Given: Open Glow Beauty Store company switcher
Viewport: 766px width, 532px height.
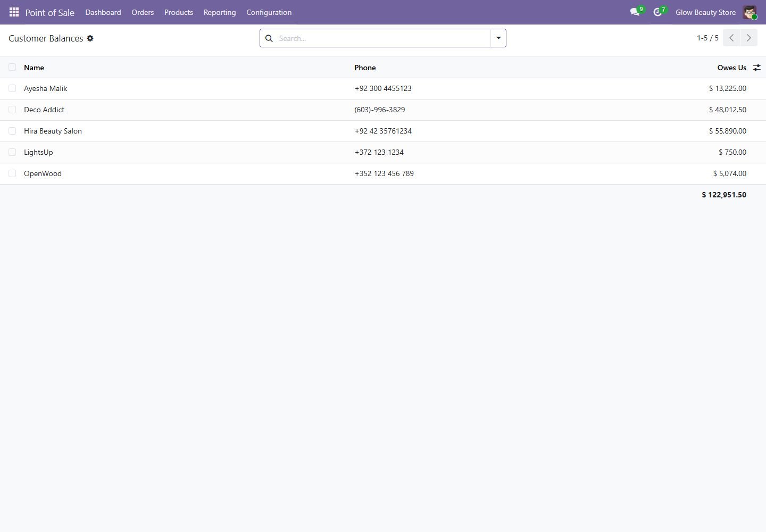Looking at the screenshot, I should pyautogui.click(x=705, y=12).
